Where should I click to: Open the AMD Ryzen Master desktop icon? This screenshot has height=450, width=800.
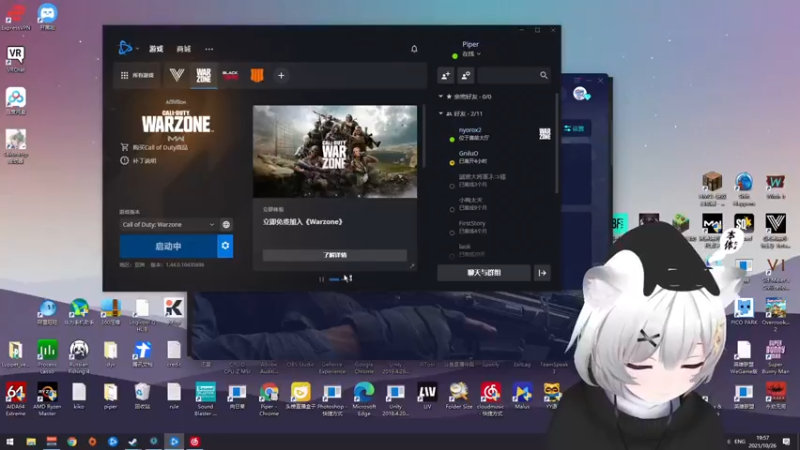pyautogui.click(x=47, y=399)
